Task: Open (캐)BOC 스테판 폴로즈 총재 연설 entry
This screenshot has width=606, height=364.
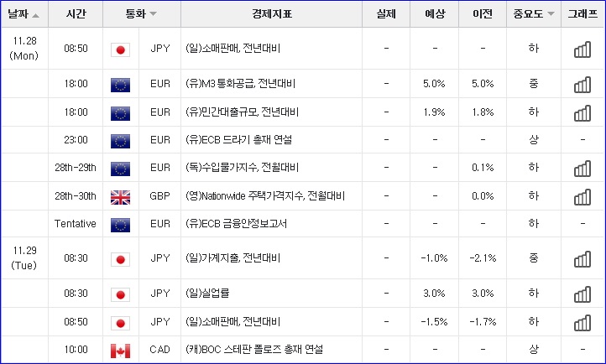Action: (254, 350)
